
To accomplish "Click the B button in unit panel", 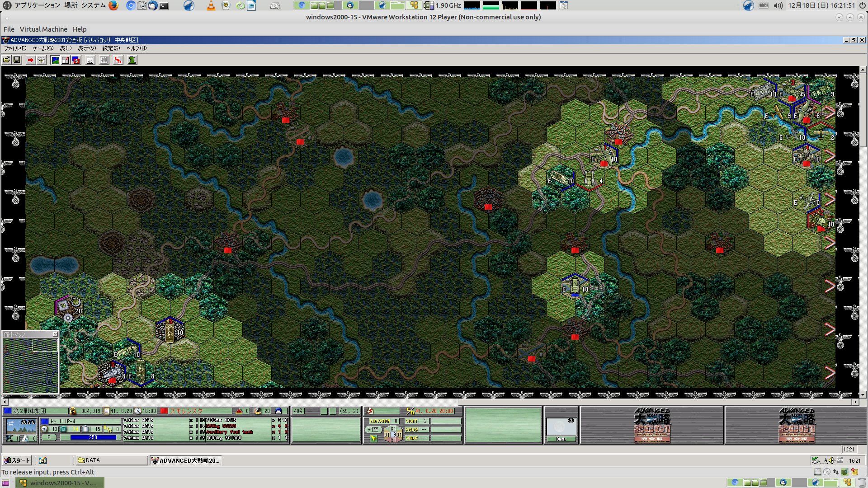I will (49, 437).
